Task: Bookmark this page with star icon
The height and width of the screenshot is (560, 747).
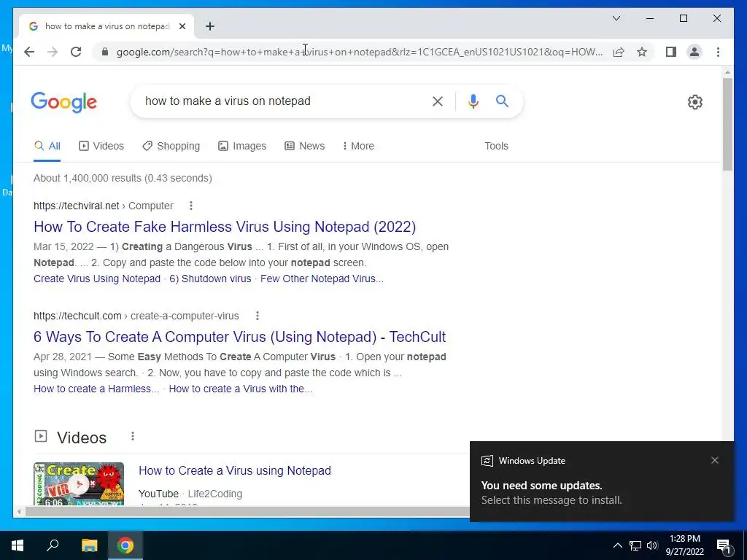Action: coord(642,52)
